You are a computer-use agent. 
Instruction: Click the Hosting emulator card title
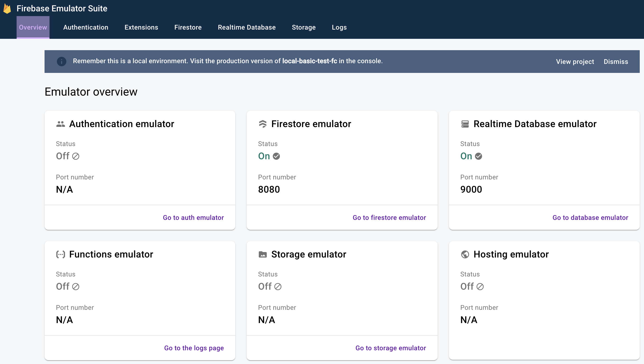(511, 254)
